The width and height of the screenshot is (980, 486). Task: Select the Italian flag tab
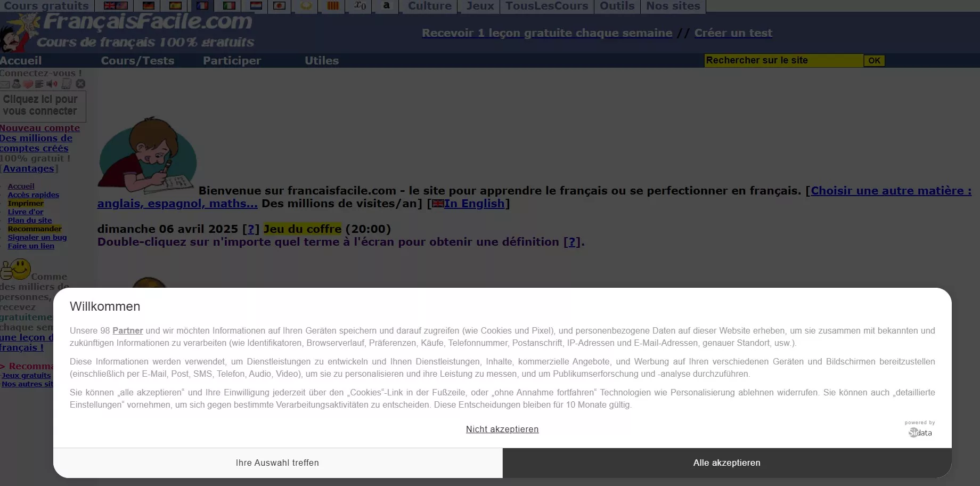tap(229, 6)
